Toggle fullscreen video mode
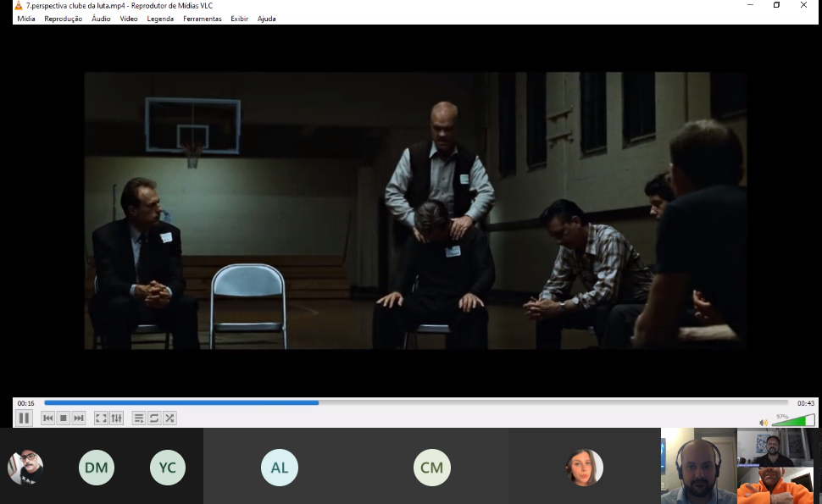This screenshot has height=504, width=822. pyautogui.click(x=101, y=418)
